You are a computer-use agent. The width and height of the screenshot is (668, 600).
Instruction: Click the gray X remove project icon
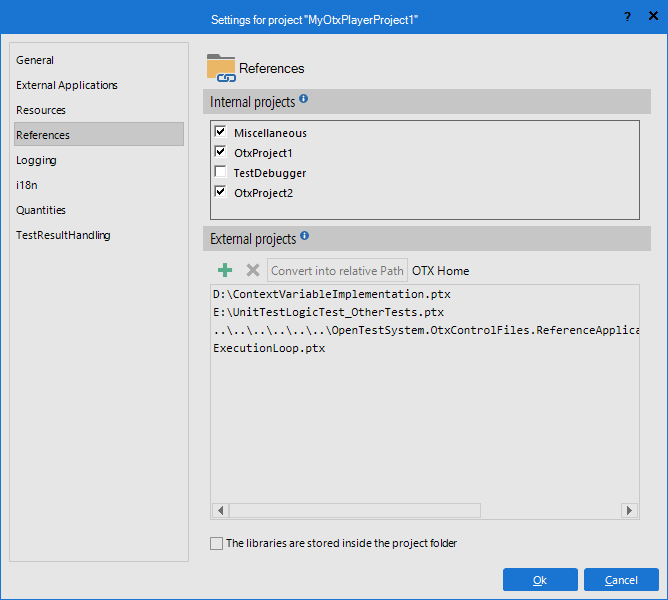[x=252, y=271]
